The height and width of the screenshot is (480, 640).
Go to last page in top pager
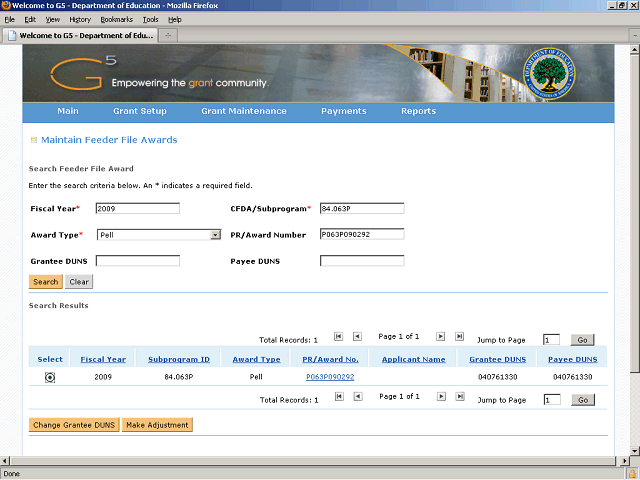(460, 336)
